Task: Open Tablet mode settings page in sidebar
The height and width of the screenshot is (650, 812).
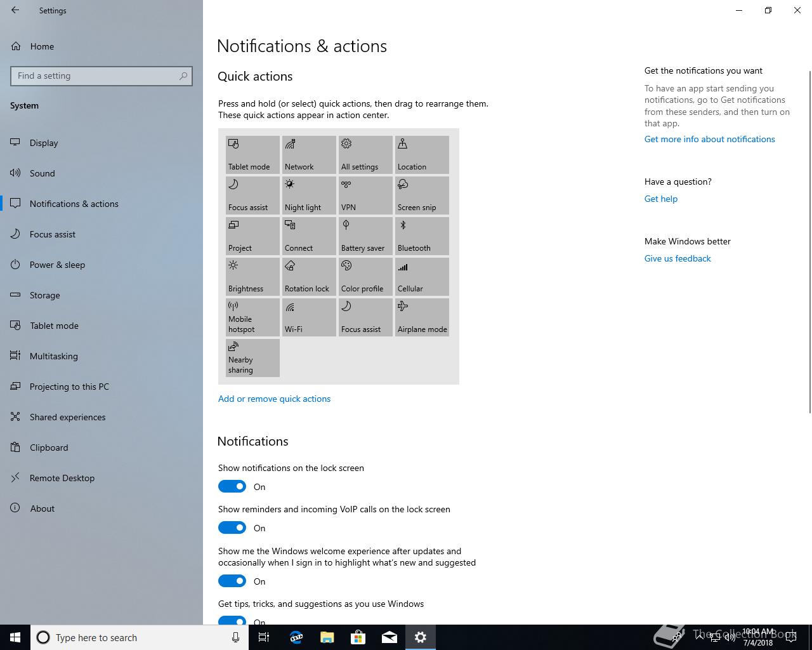Action: pyautogui.click(x=101, y=326)
